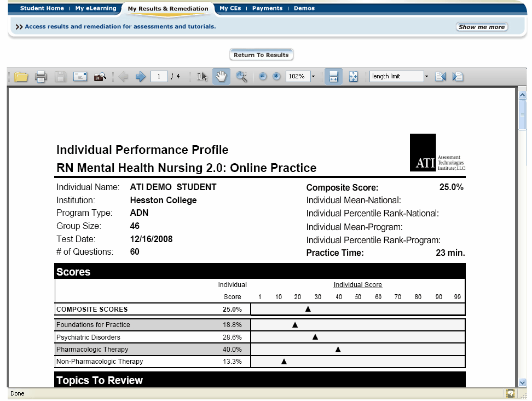Activate the Hand pan tool
Screen dimensions: 532x401
pos(221,76)
